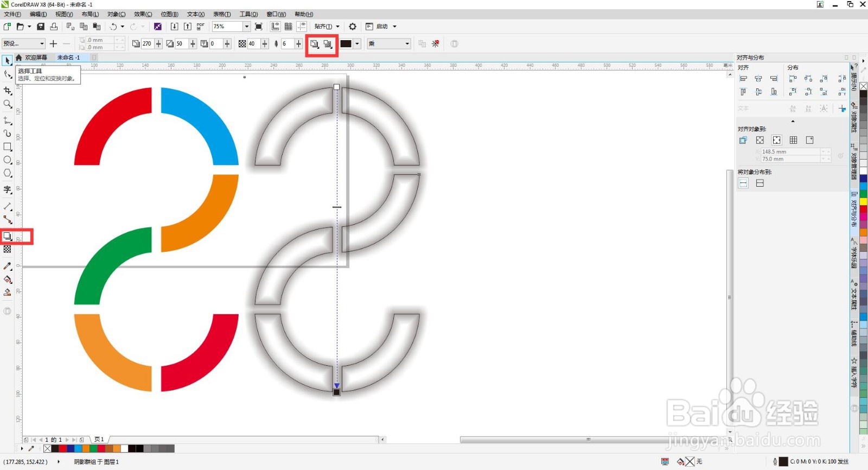The width and height of the screenshot is (868, 470).
Task: Collapse the alignment section arrow in docker
Action: tap(793, 121)
